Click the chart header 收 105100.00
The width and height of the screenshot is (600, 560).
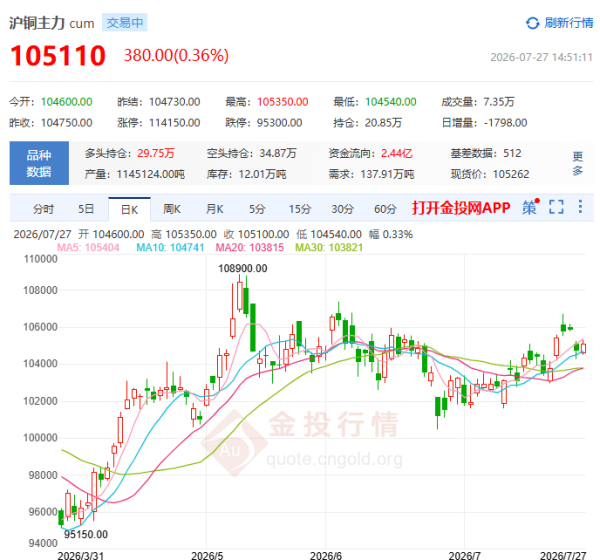point(256,234)
